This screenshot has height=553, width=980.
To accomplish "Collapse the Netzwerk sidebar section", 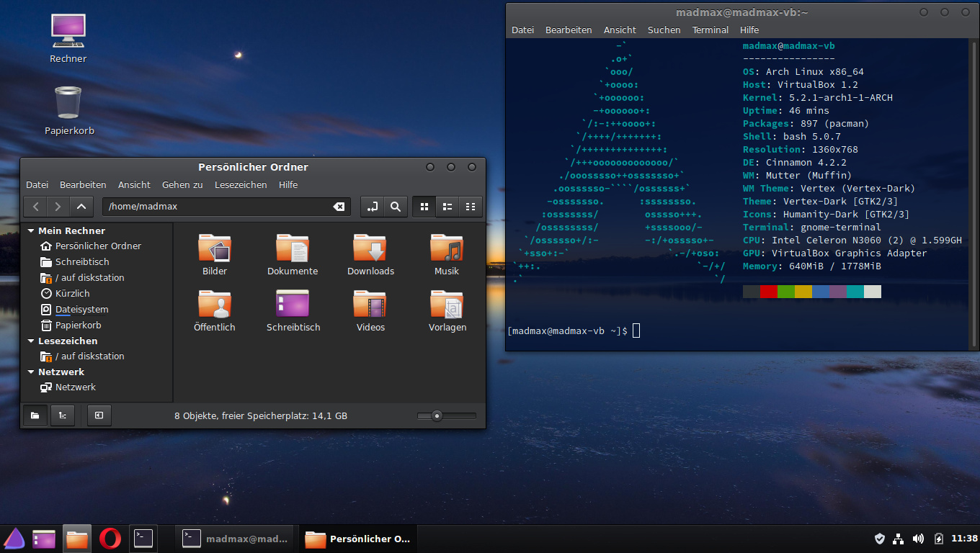I will pos(31,372).
